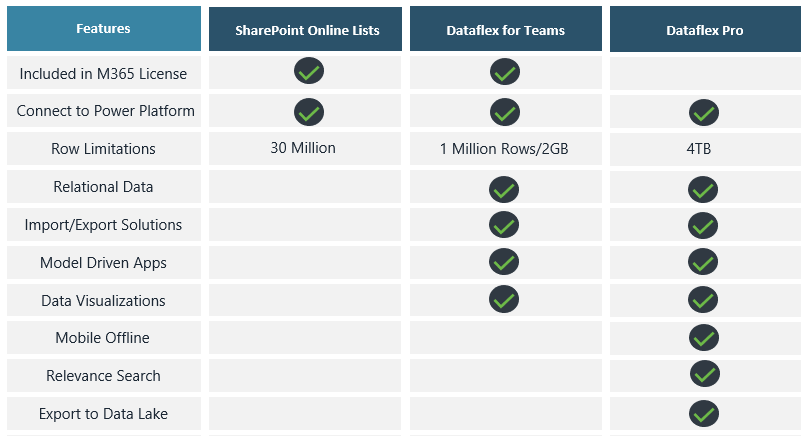Click SharePoint Connect to Power Platform checkmark
806x436 pixels.
(x=308, y=111)
